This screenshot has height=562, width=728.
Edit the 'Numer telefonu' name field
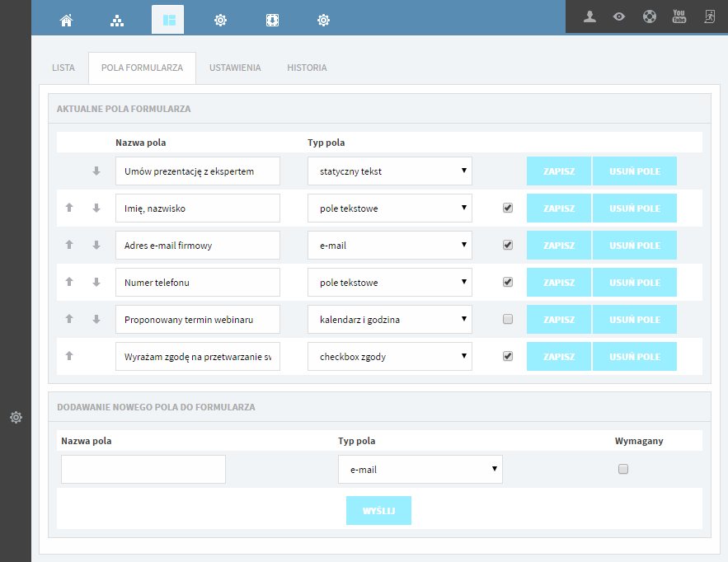198,282
